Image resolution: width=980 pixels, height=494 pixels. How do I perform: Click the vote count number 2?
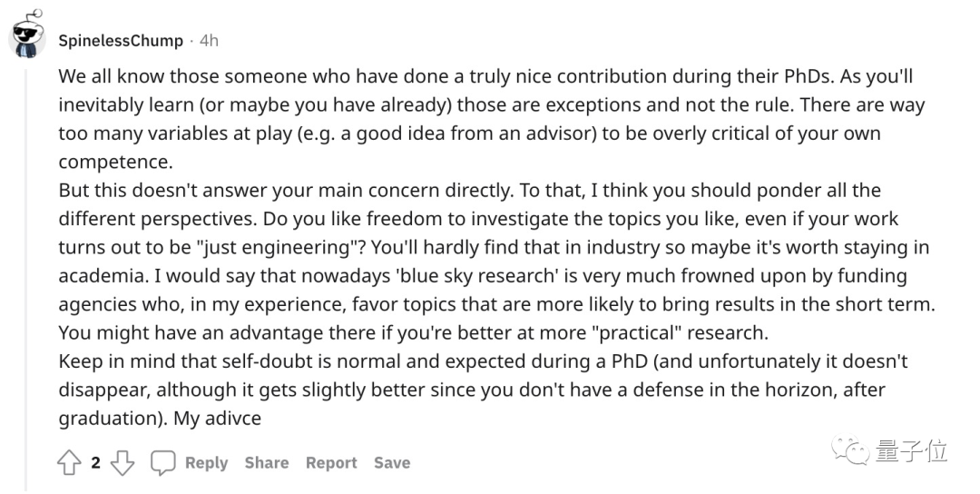pyautogui.click(x=95, y=463)
